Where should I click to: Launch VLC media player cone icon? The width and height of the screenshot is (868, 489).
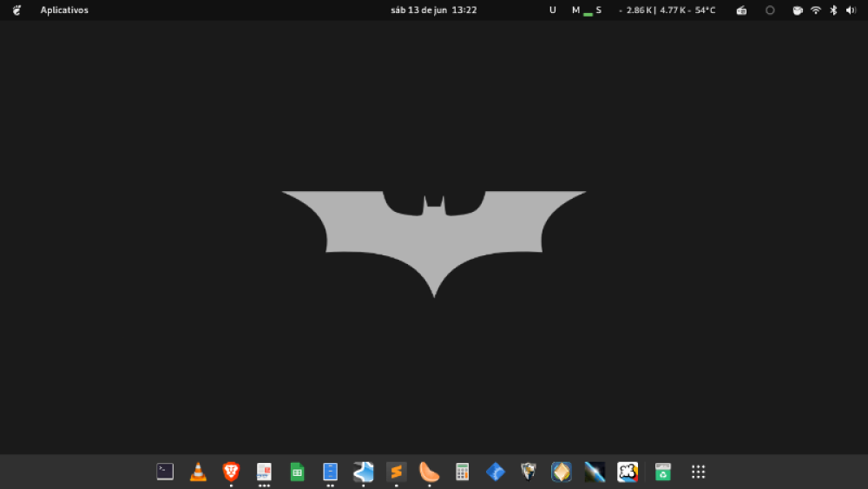pyautogui.click(x=198, y=472)
